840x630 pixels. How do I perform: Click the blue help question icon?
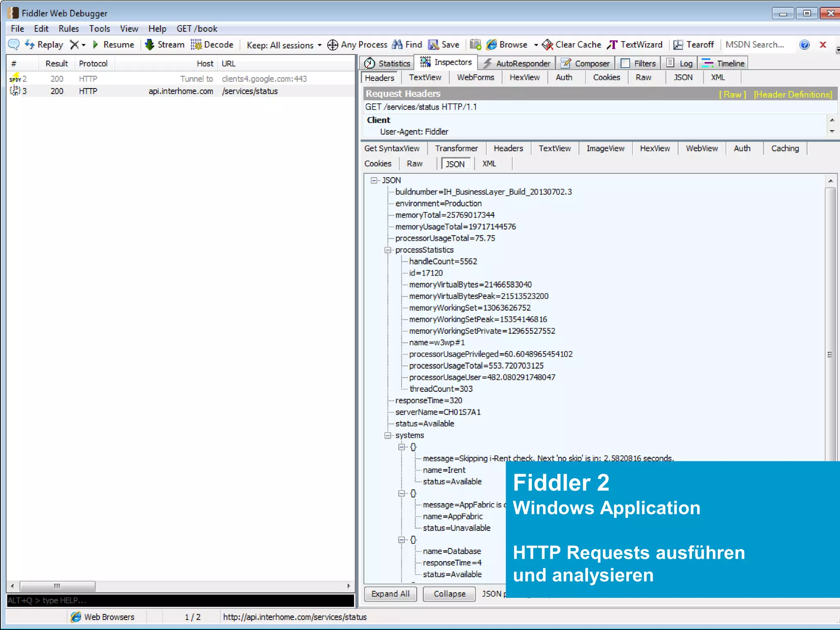tap(805, 44)
